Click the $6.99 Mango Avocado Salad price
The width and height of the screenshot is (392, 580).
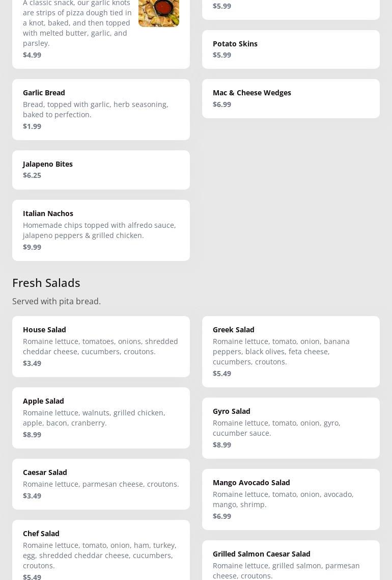point(222,516)
